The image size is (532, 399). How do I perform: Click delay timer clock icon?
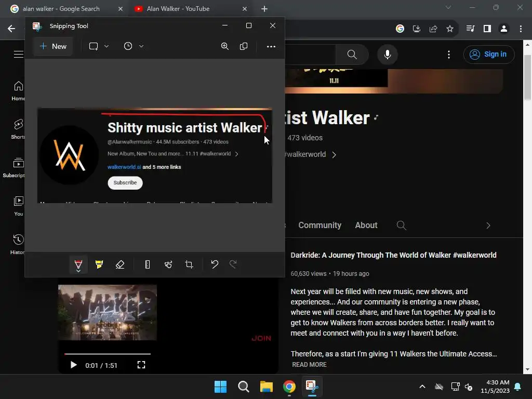128,46
